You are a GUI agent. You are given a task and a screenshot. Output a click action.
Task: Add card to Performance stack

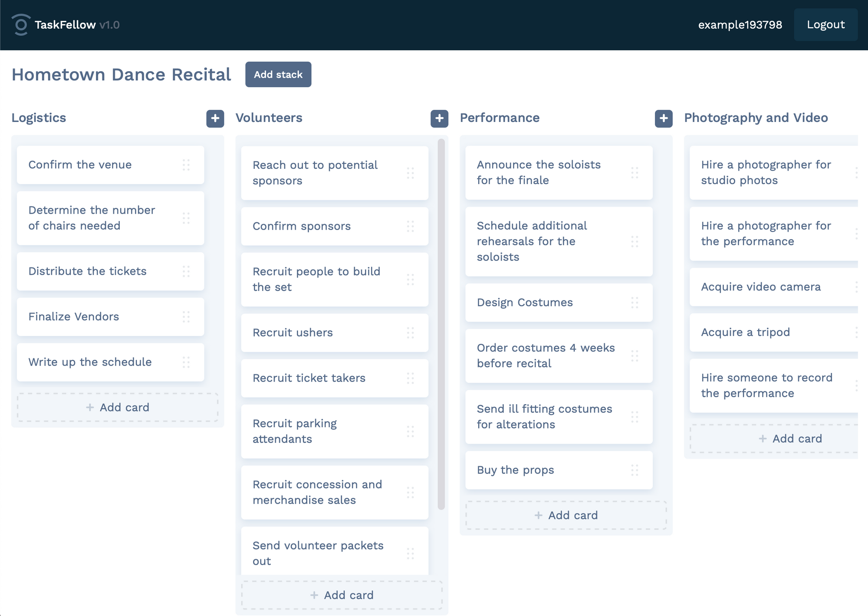click(566, 515)
